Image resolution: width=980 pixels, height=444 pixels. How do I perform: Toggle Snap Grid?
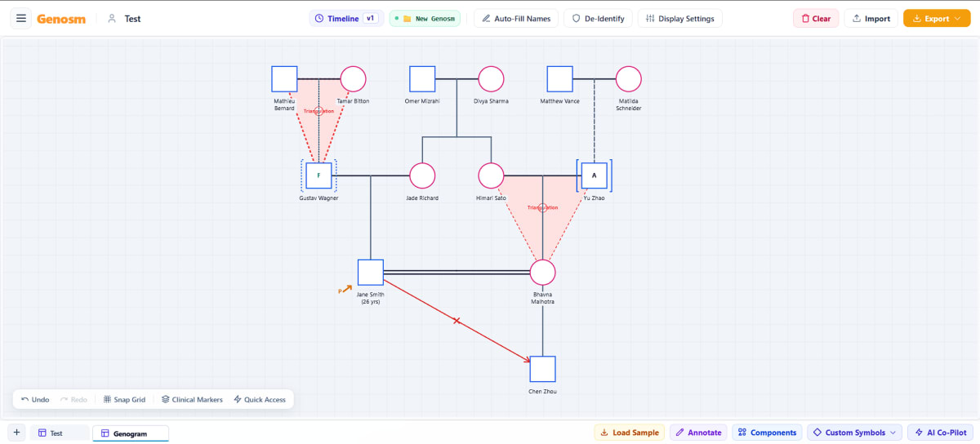[124, 399]
